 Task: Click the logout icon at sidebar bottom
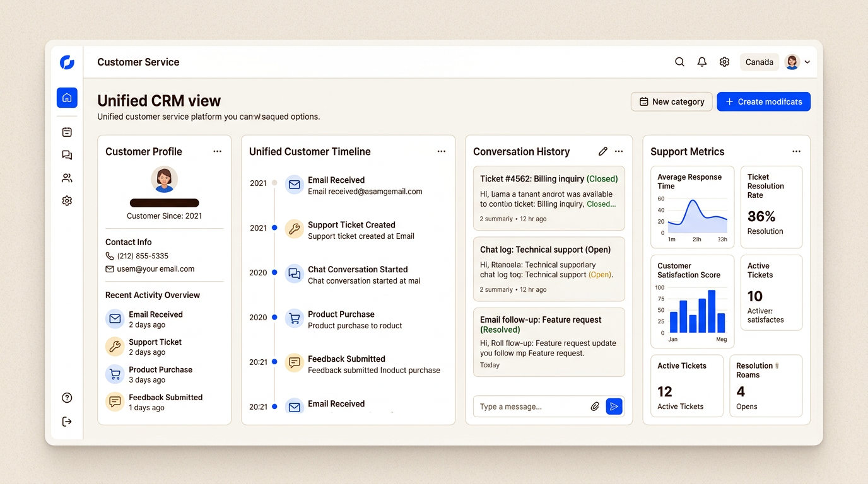[x=67, y=422]
